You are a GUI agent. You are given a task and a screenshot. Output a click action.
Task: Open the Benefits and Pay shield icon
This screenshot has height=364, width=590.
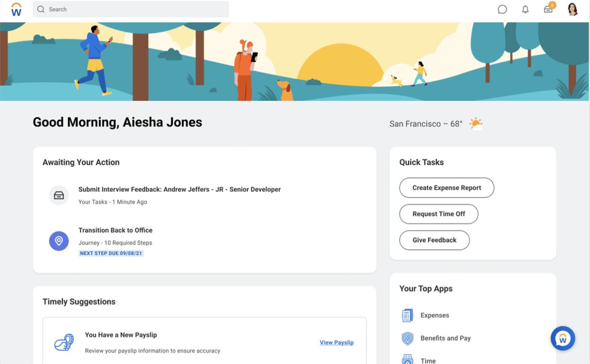point(407,338)
